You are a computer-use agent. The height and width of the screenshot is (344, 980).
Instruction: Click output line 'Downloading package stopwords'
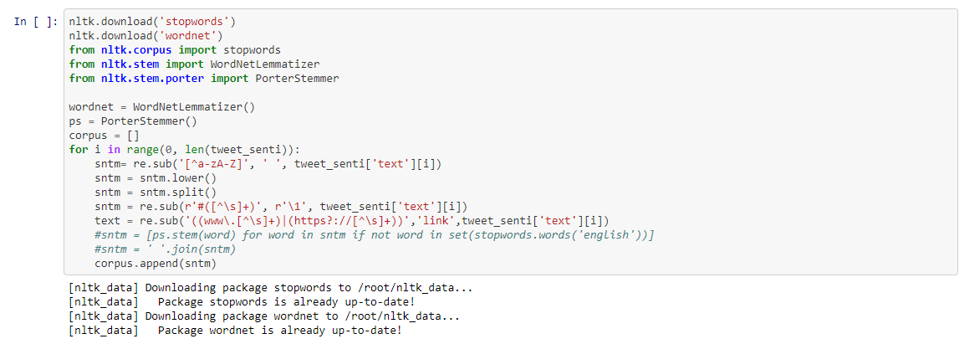(x=271, y=288)
